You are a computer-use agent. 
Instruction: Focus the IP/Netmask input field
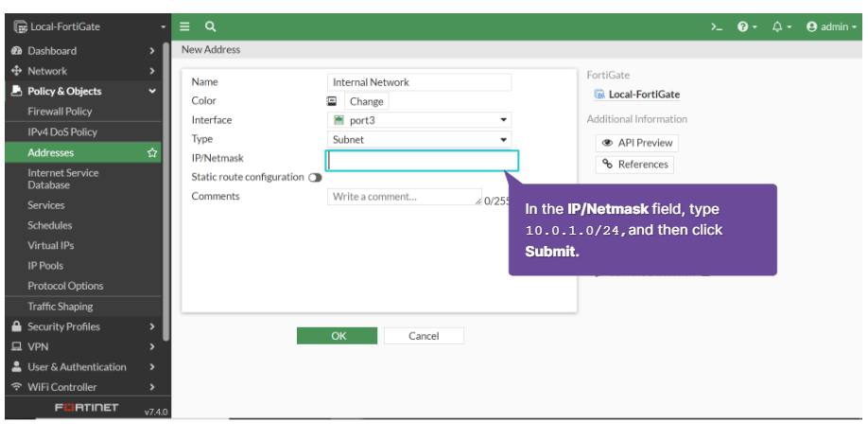pos(422,161)
